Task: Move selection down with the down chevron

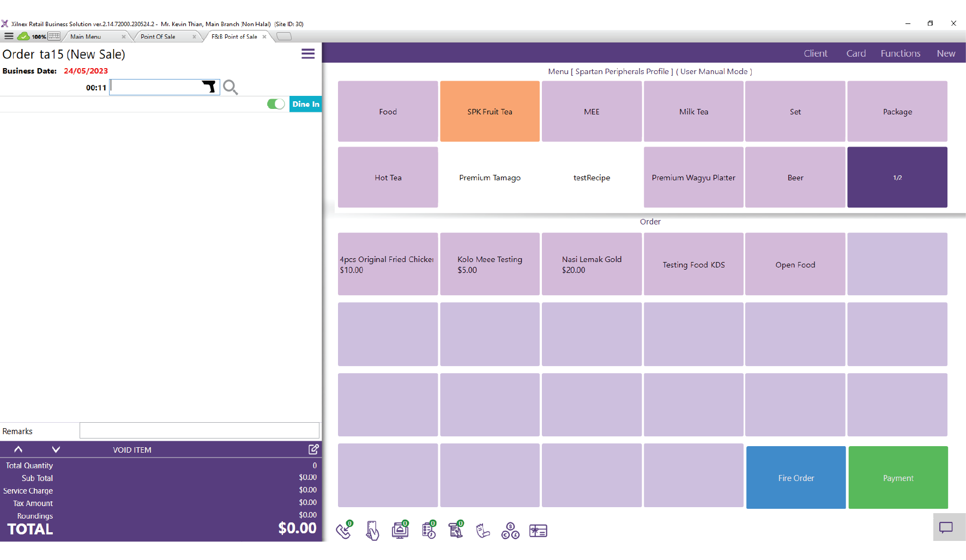Action: coord(56,449)
